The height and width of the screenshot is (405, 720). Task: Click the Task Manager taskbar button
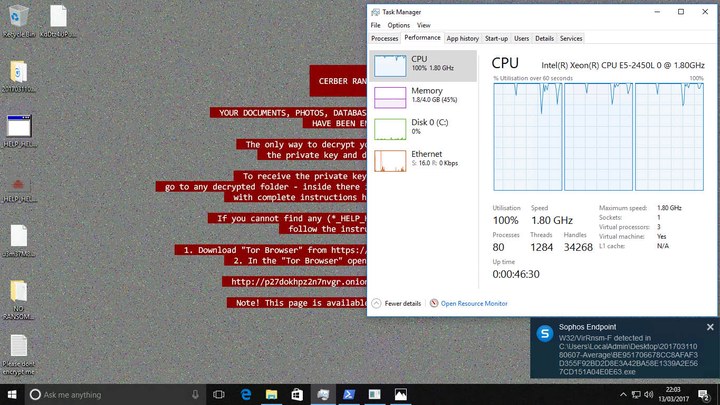[323, 394]
